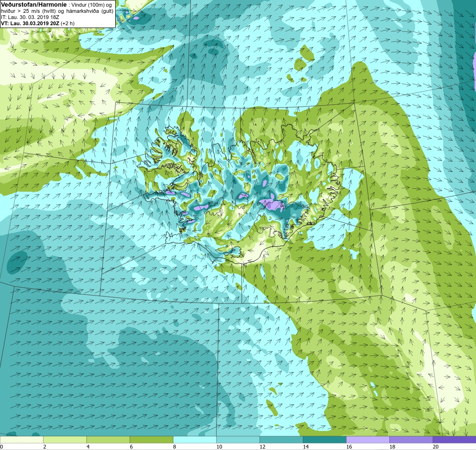
Task: Click the 'VT: Lau. 30.03.2019 20Z' line
Action: point(30,23)
